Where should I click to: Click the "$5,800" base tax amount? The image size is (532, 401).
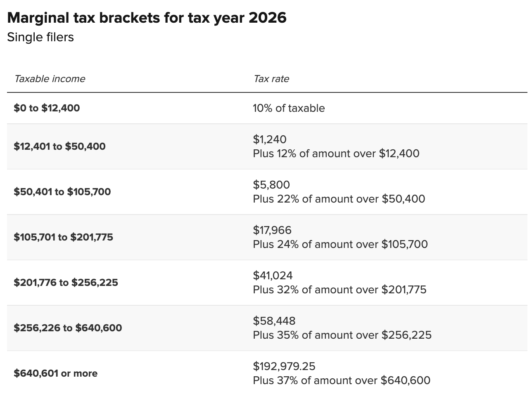[271, 185]
